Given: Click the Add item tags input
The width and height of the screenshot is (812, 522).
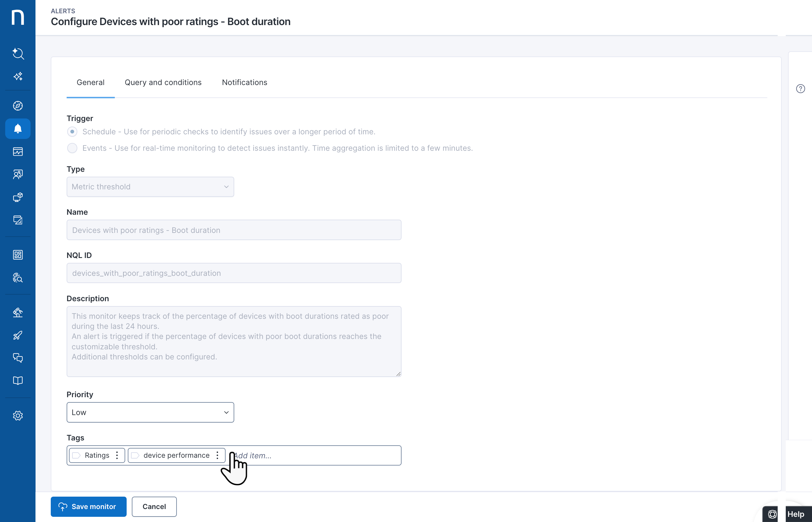Looking at the screenshot, I should [316, 455].
